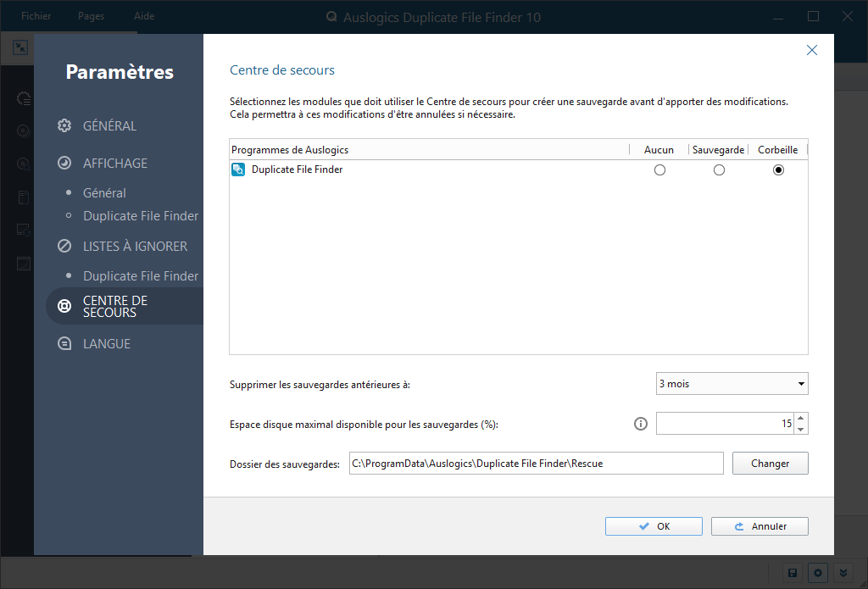
Task: Open Duplicate File Finder under AFFICHAGE
Action: 141,216
